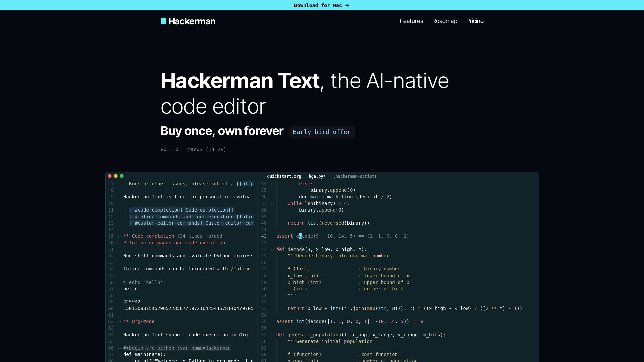This screenshot has width=644, height=362.
Task: Click the Code completion org-mode link
Action: [x=181, y=210]
